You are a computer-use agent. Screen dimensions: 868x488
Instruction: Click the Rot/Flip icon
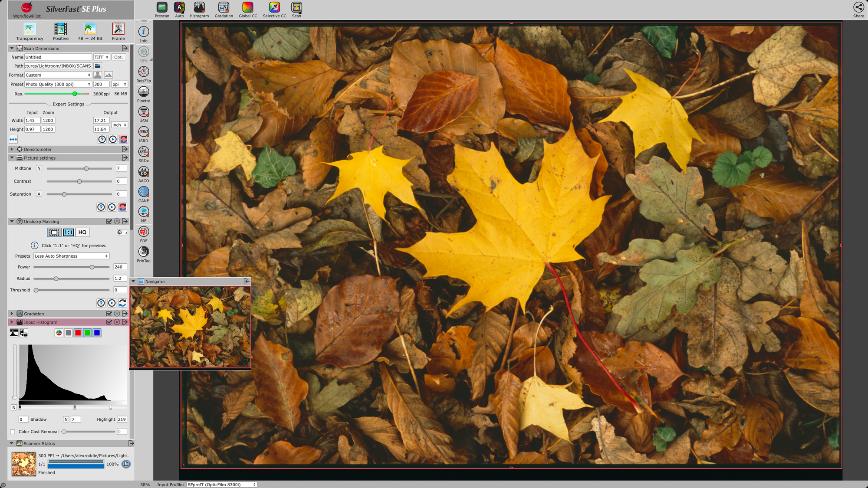click(x=144, y=72)
